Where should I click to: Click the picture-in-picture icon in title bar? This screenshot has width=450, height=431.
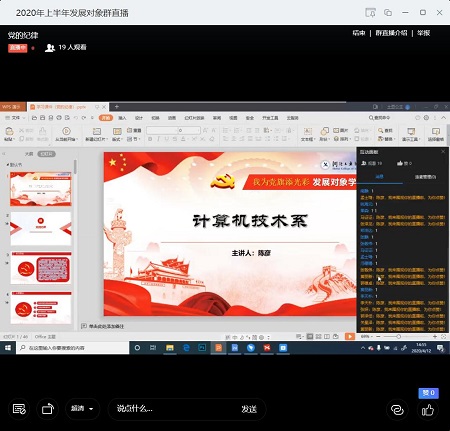pyautogui.click(x=370, y=13)
